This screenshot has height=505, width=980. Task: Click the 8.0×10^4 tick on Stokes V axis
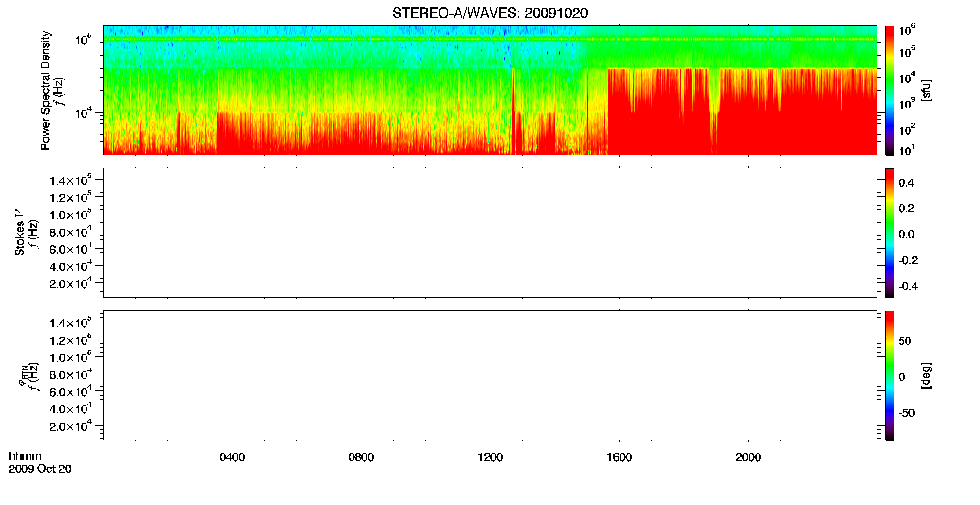click(71, 232)
